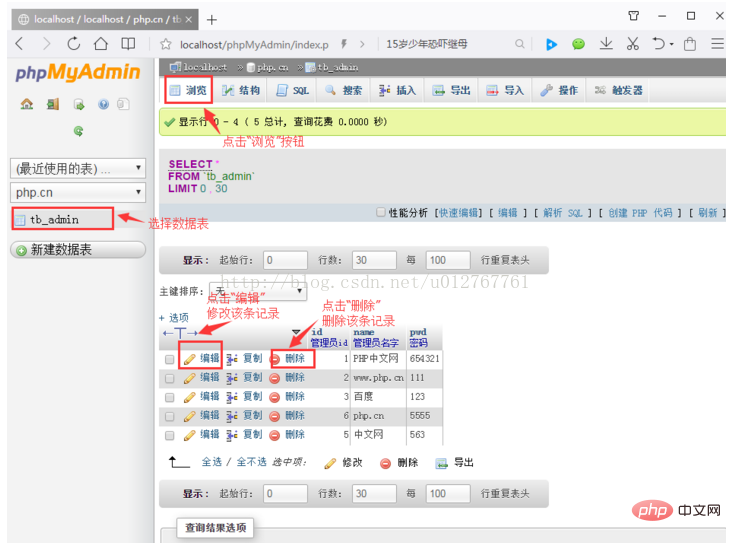Click the scissors screenshot icon
This screenshot has width=731, height=543.
633,44
